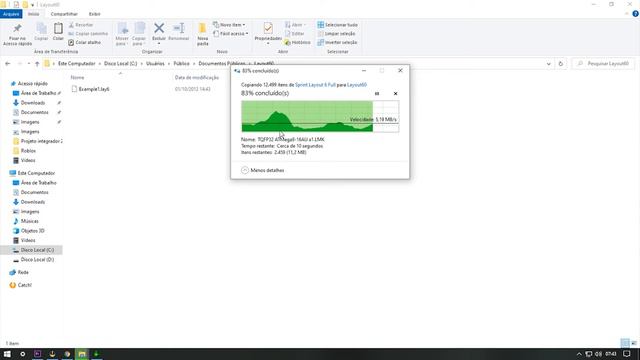Click the Layout60 destination link in copy dialog

[x=357, y=85]
